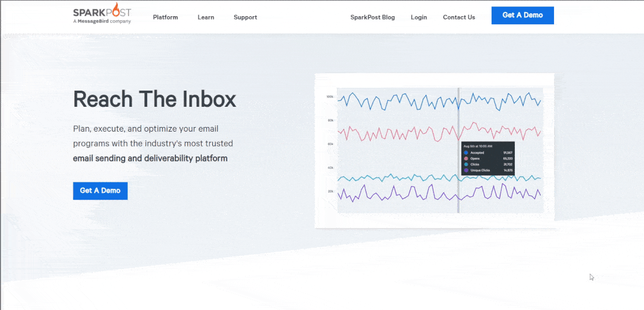Open the Login page

click(x=419, y=17)
